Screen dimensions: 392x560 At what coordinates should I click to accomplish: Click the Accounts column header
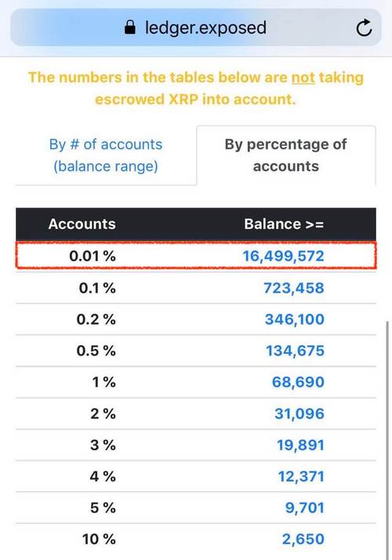coord(82,224)
